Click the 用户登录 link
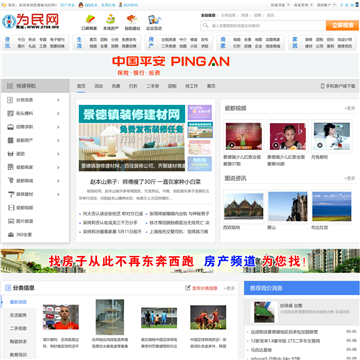The image size is (360, 360). coord(68,5)
